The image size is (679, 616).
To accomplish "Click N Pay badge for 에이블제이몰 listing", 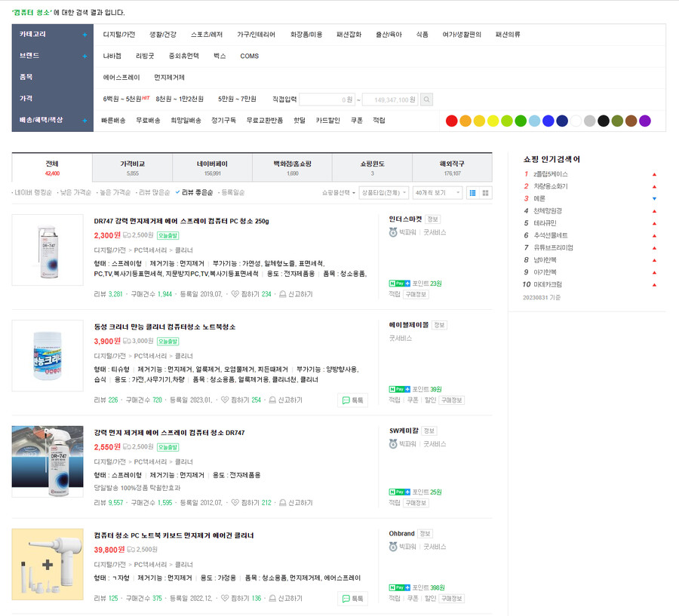I will pos(399,389).
